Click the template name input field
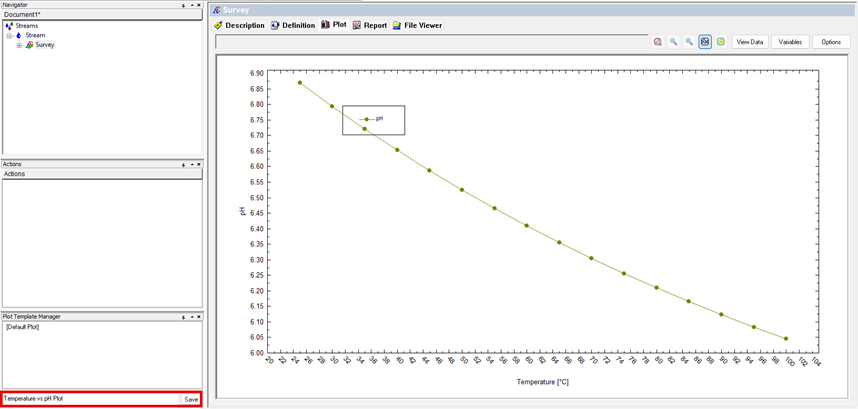 90,399
